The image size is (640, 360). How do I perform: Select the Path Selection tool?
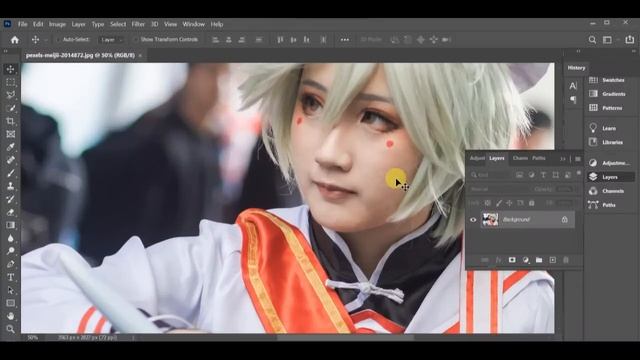[11, 290]
